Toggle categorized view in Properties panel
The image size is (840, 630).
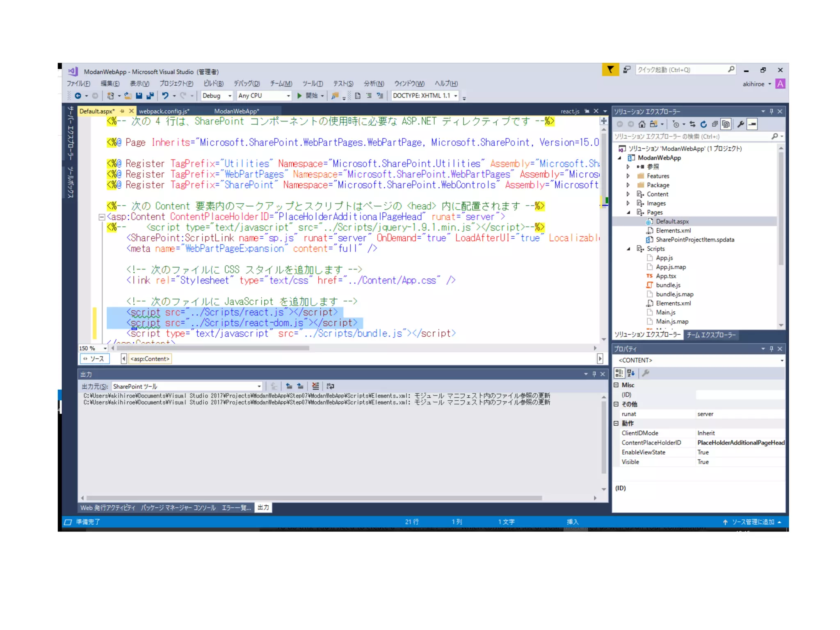(619, 373)
